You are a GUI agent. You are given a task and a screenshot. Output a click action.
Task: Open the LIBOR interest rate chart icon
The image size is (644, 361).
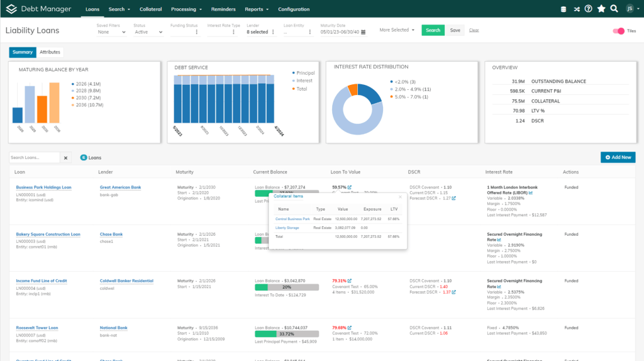click(x=531, y=193)
